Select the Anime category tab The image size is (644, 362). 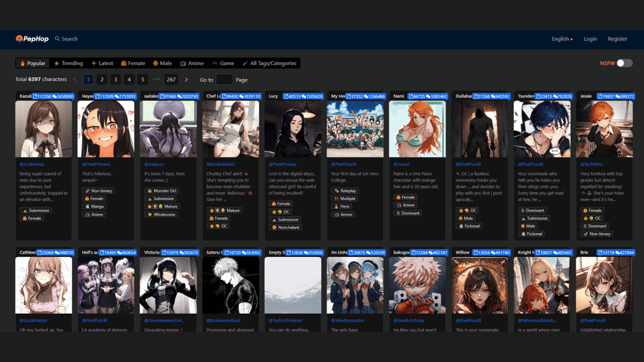point(192,63)
